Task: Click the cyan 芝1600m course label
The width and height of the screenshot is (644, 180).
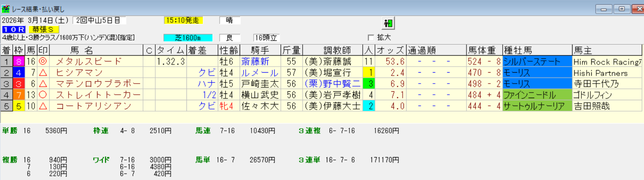Action: tap(189, 38)
